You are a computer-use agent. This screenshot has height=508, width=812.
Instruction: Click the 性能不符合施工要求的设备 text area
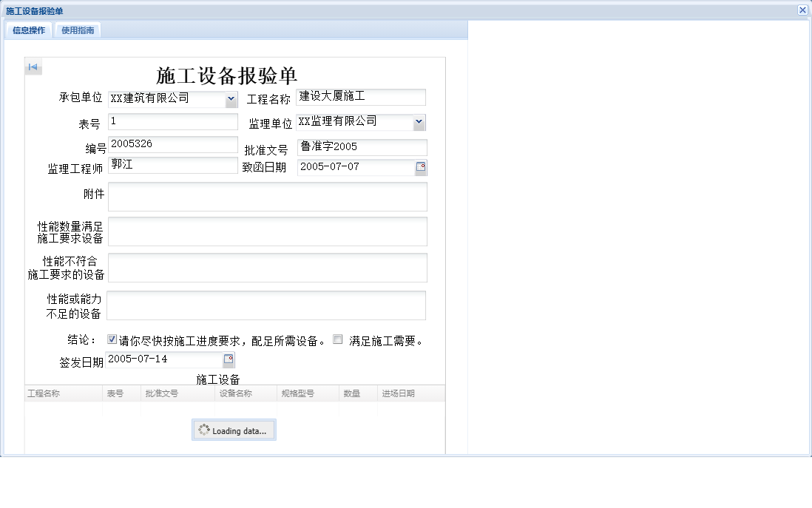[268, 268]
